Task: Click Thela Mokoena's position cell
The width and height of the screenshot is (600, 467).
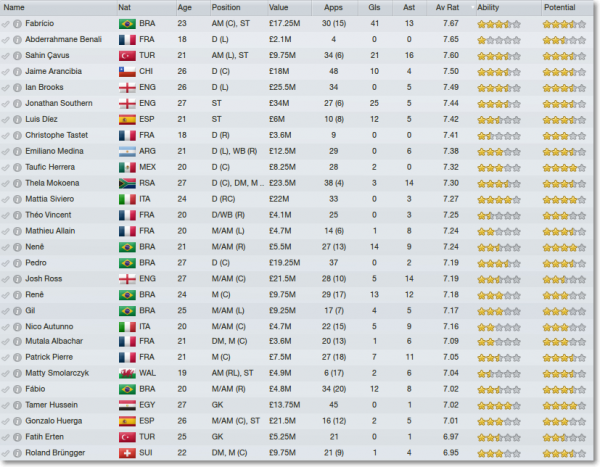Action: pos(238,183)
